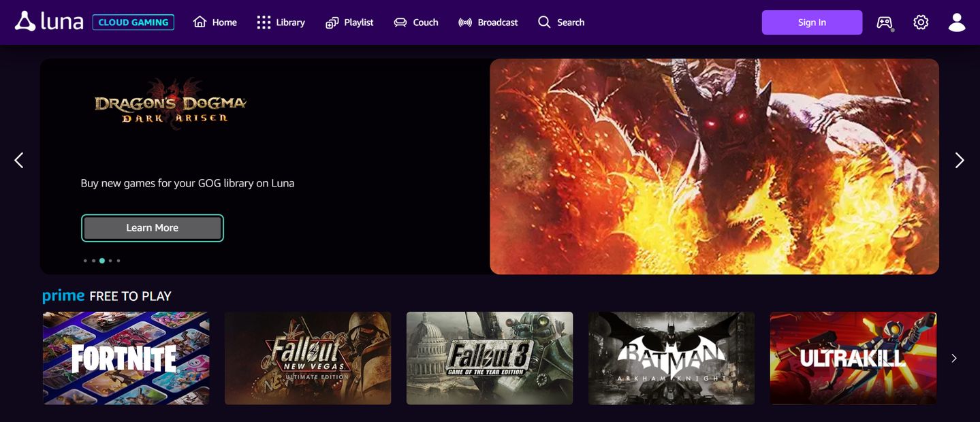Screen dimensions: 980x422
Task: Click the Dragon's Dogma Dark Arisen logo
Action: [x=170, y=104]
